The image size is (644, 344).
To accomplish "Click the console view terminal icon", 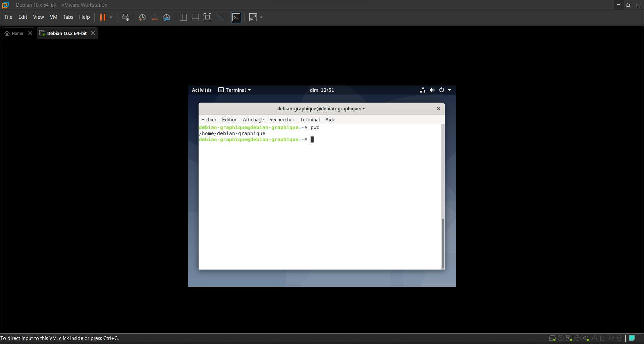I will (236, 17).
